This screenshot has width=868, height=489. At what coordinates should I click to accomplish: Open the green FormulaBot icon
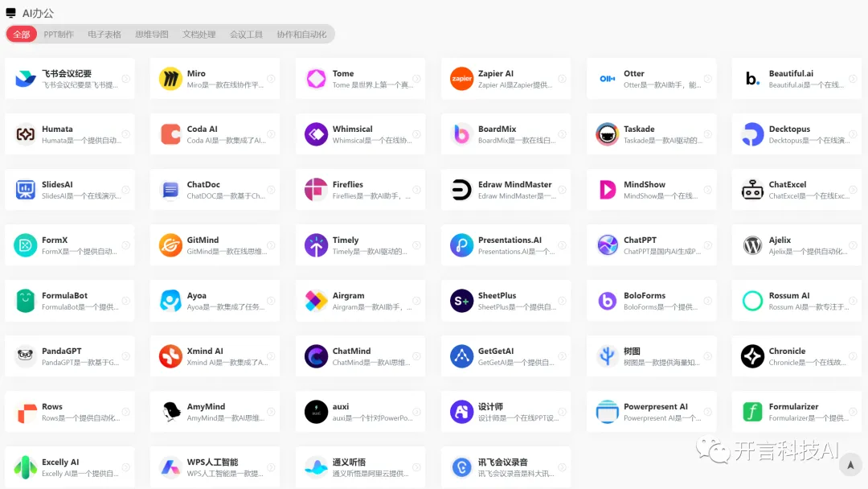26,301
